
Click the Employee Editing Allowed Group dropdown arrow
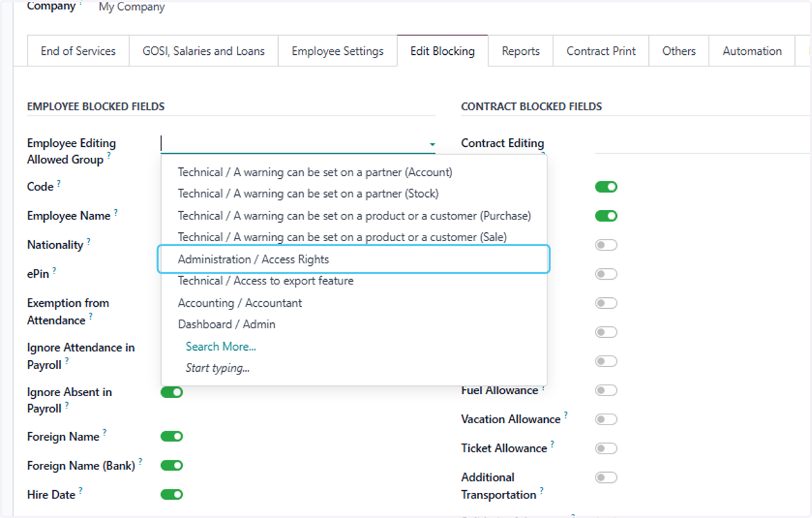432,144
